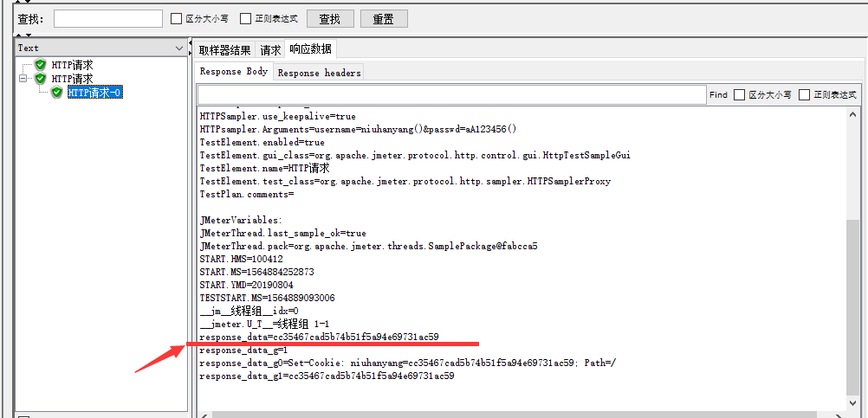Click the vertical scrollbar of the response body
The width and height of the screenshot is (868, 418).
tap(854, 303)
